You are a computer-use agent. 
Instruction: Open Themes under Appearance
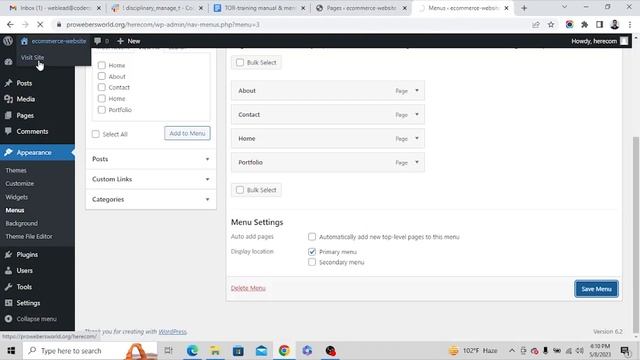tap(16, 170)
